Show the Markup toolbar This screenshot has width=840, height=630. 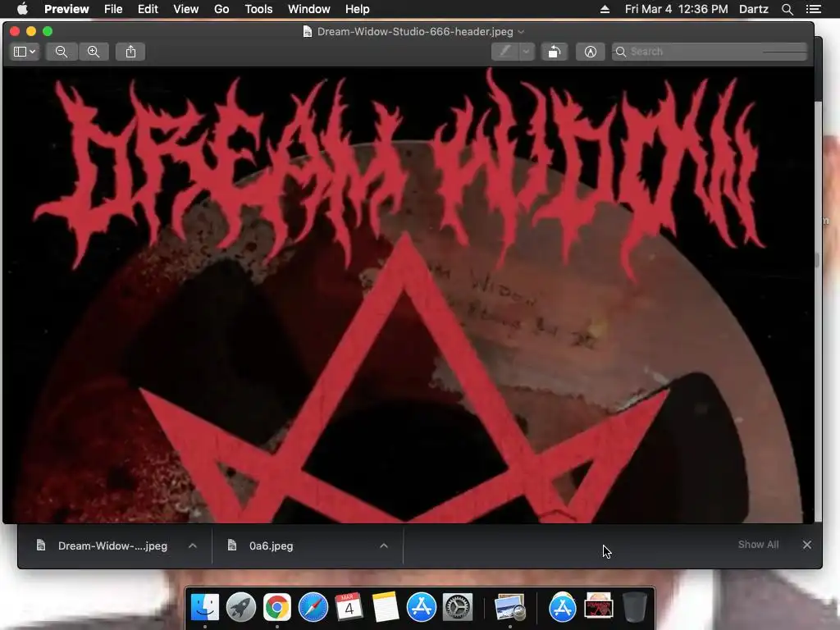pos(590,52)
